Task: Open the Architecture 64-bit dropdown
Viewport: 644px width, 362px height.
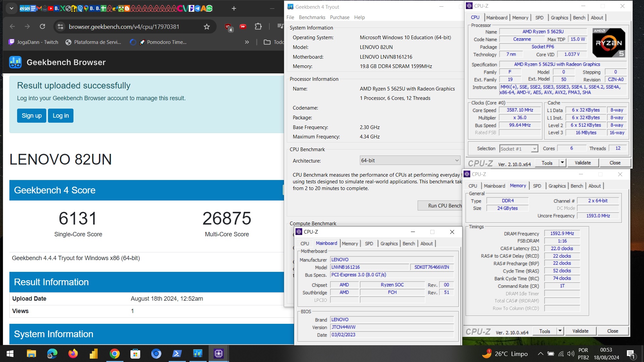Action: pyautogui.click(x=410, y=161)
